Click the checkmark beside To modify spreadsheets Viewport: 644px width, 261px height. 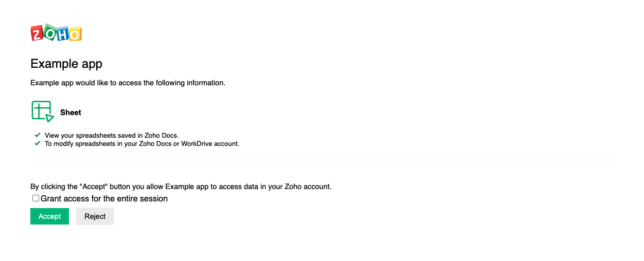pyautogui.click(x=38, y=143)
